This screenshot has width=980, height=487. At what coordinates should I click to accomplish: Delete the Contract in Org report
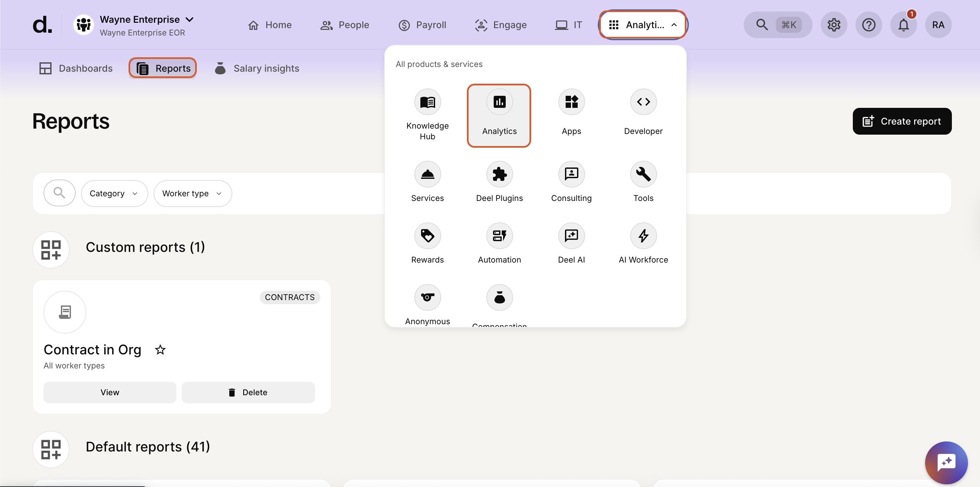coord(248,392)
